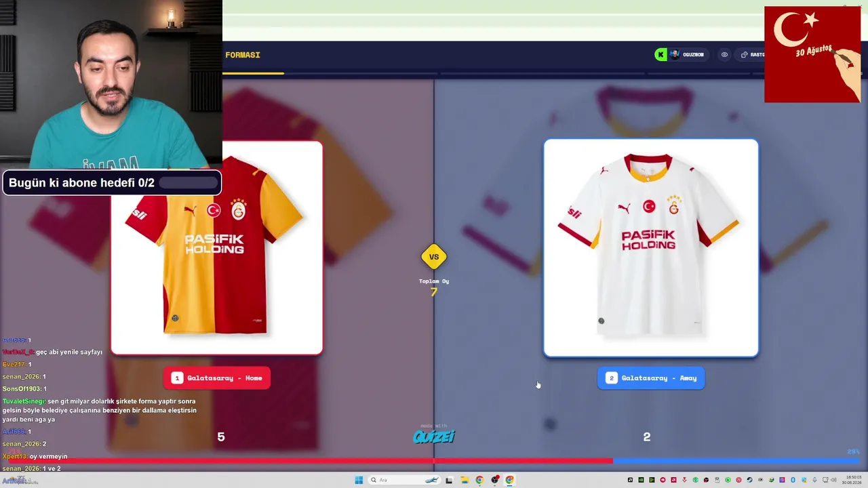The height and width of the screenshot is (488, 868).
Task: Click the Galatasaray - Away vote button
Action: [651, 378]
